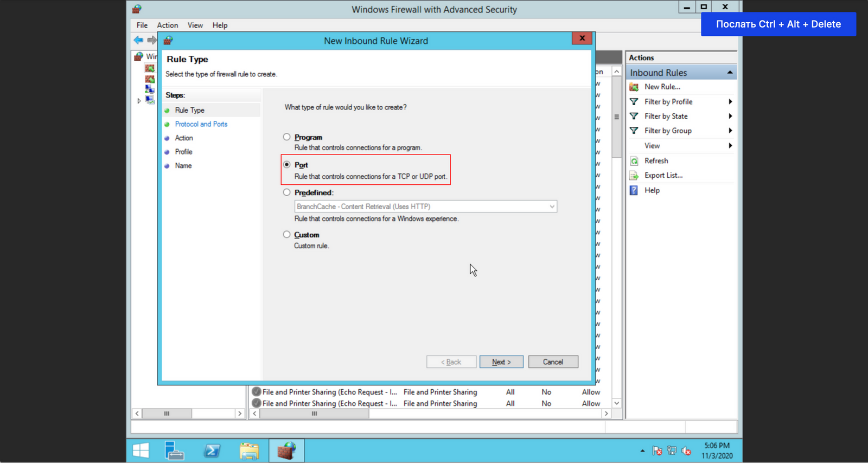This screenshot has height=464, width=868.
Task: Click the Action Center flag tray icon
Action: [x=657, y=451]
